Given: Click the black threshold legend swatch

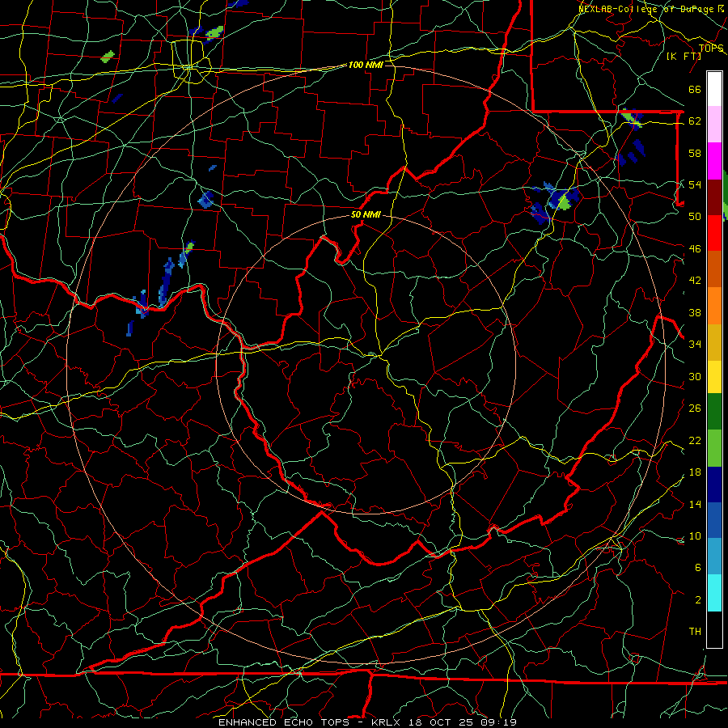Looking at the screenshot, I should 714,629.
